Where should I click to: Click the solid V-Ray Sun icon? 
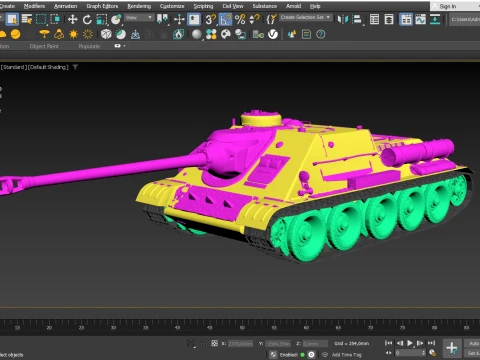click(73, 34)
